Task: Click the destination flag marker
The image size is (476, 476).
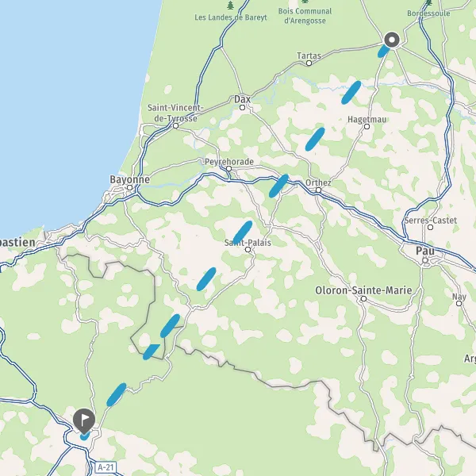Action: [x=84, y=421]
